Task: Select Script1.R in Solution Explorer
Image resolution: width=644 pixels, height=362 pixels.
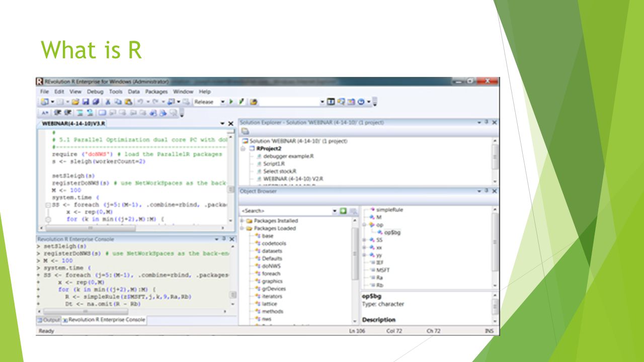Action: 274,164
